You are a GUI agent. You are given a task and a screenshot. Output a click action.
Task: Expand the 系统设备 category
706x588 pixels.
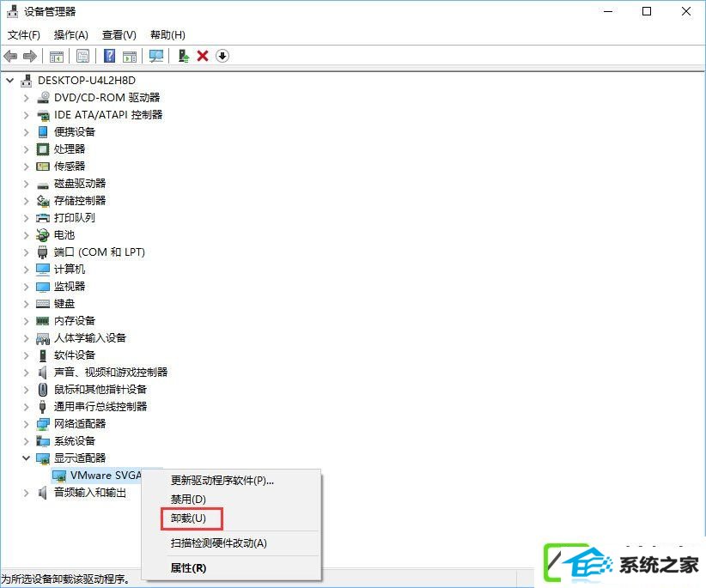point(26,441)
